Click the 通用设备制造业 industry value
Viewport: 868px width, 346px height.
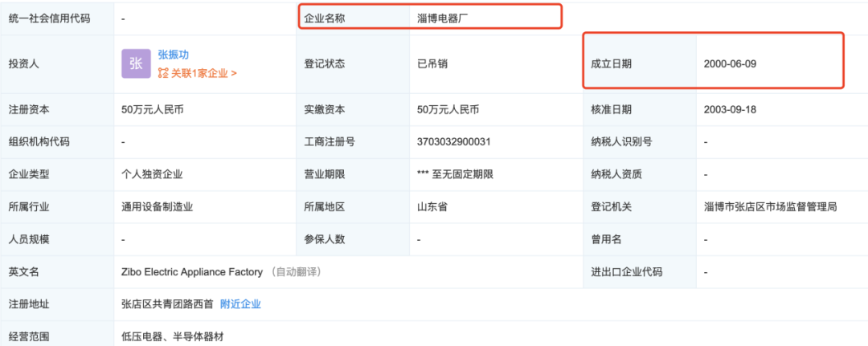[157, 207]
